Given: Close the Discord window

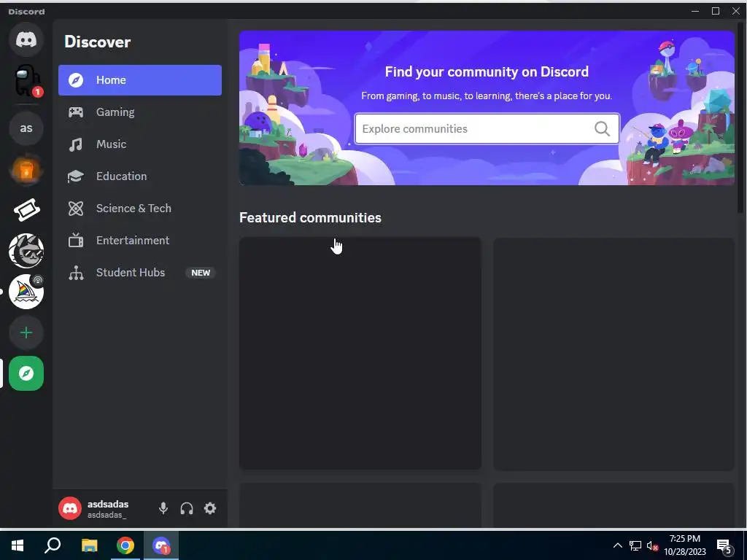Looking at the screenshot, I should (736, 11).
